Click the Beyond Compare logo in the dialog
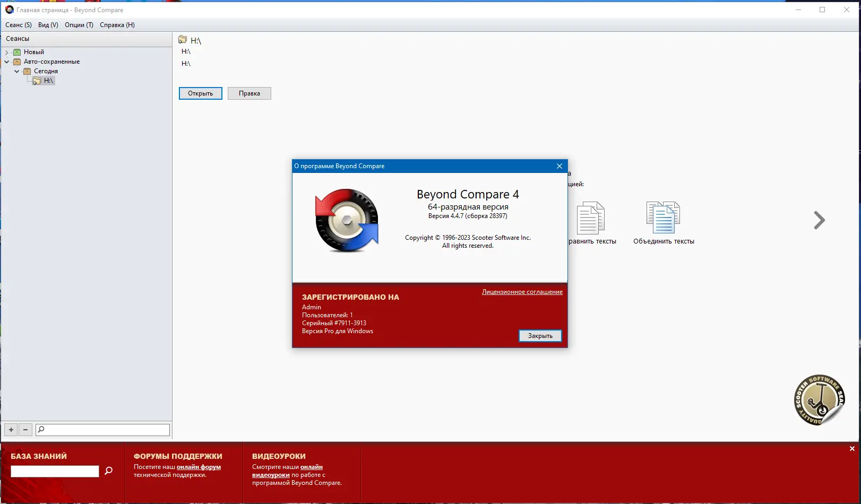This screenshot has height=504, width=861. tap(347, 220)
